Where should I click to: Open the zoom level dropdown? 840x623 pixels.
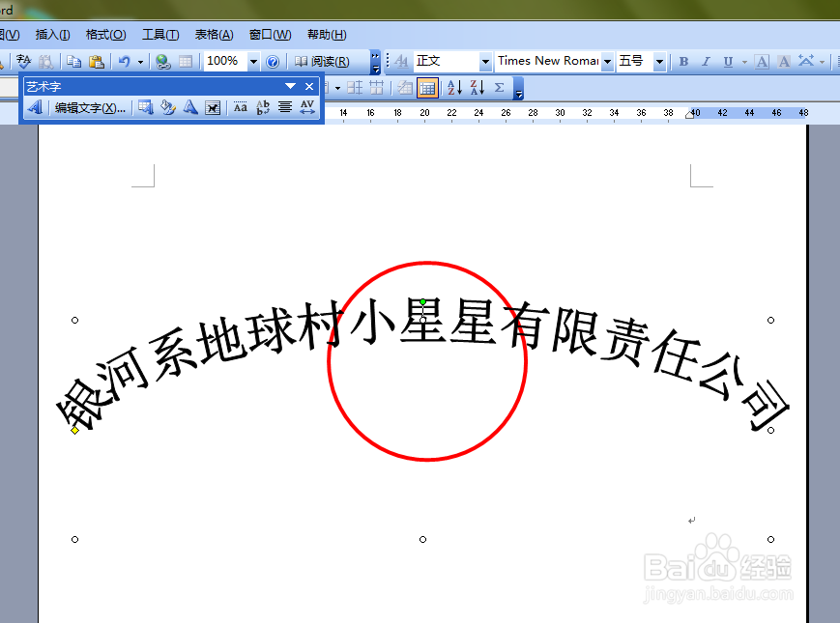pyautogui.click(x=252, y=60)
